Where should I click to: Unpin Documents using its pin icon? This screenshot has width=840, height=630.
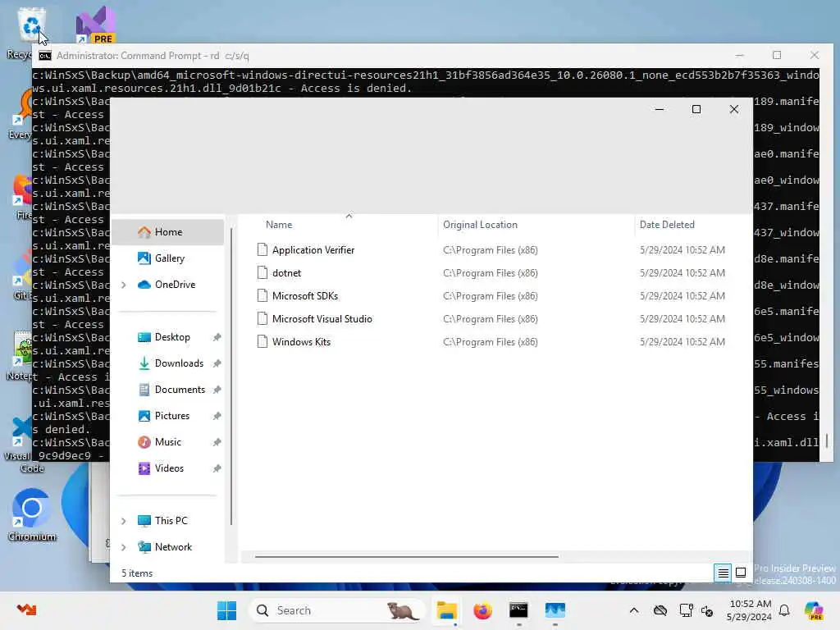tap(217, 390)
